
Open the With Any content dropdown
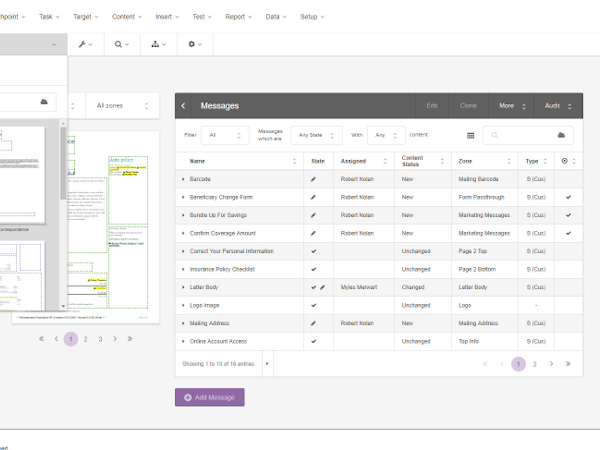click(386, 135)
